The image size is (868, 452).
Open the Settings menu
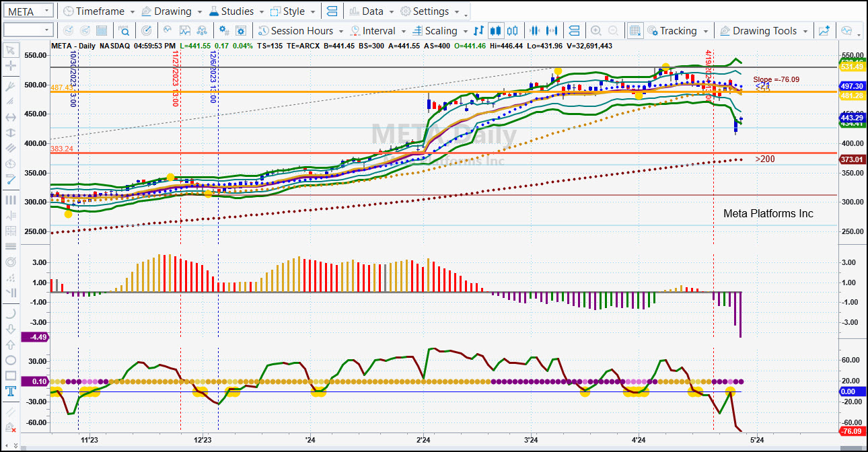click(x=429, y=11)
